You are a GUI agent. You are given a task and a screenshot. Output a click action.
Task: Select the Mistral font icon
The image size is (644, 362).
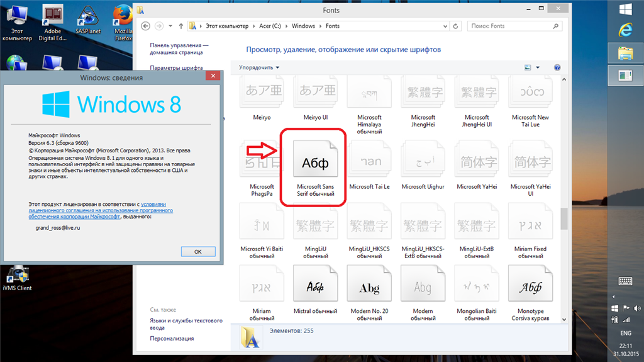click(316, 283)
